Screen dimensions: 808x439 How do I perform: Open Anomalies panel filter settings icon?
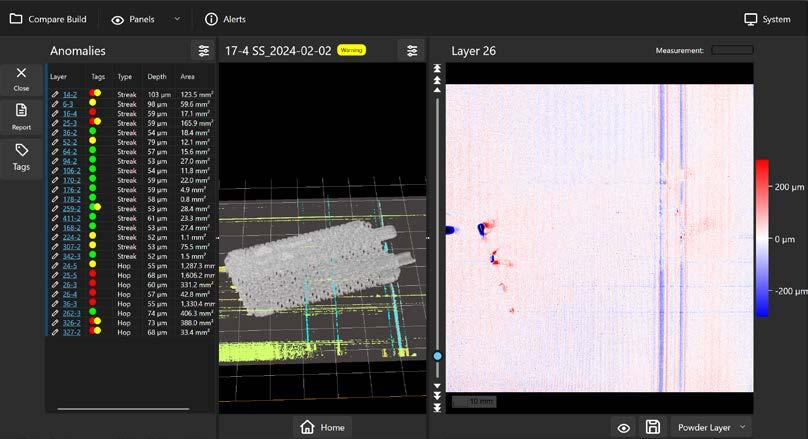pyautogui.click(x=204, y=50)
